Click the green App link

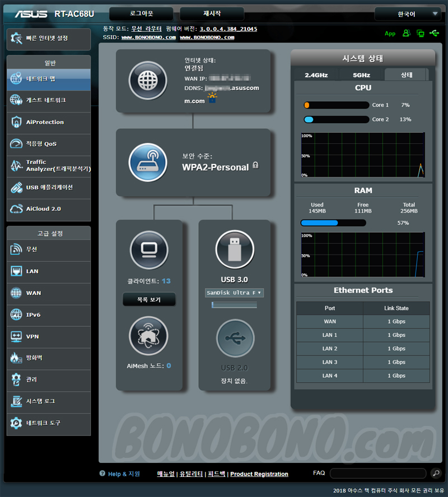(390, 34)
